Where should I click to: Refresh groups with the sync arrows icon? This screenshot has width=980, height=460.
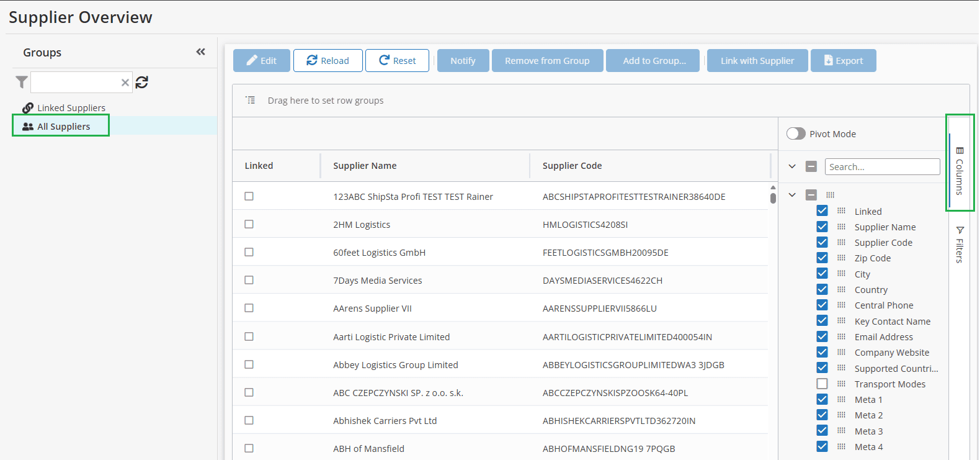[x=142, y=82]
